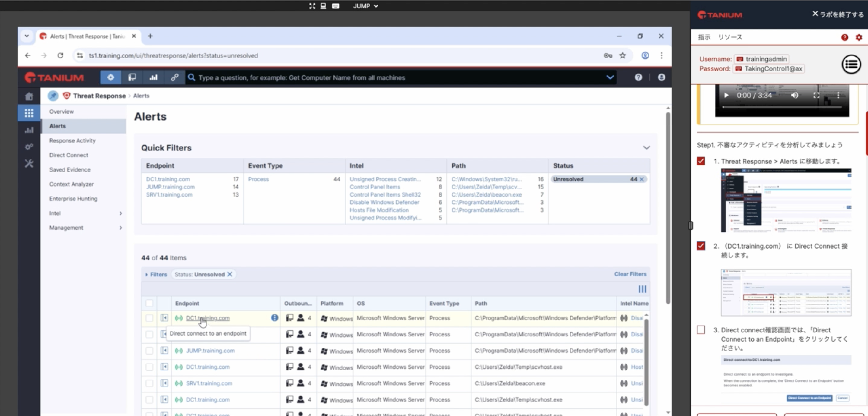This screenshot has width=868, height=416.
Task: Open the red help icon in lab panel
Action: 844,37
